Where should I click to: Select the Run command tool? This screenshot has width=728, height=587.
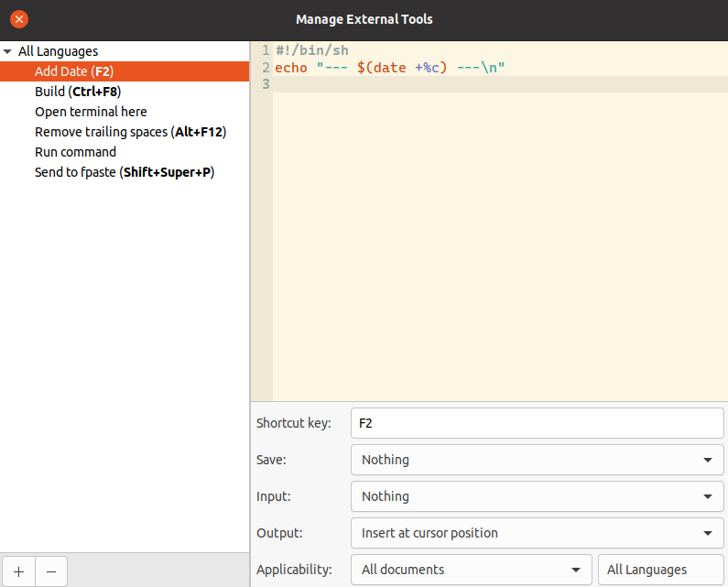125,152
